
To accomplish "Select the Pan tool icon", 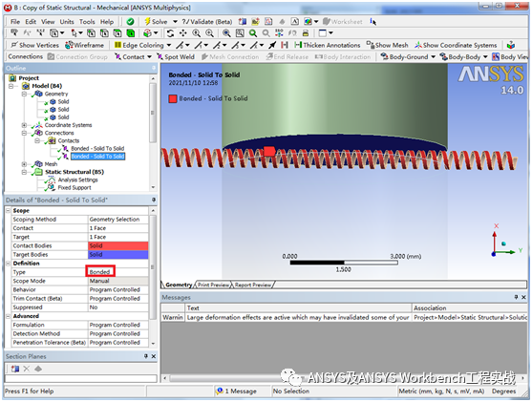I will click(182, 33).
